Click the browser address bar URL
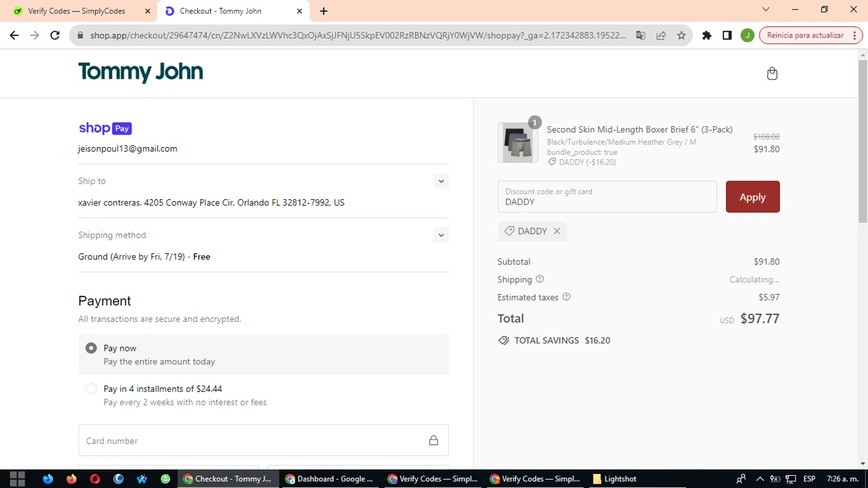The width and height of the screenshot is (868, 488). [358, 35]
